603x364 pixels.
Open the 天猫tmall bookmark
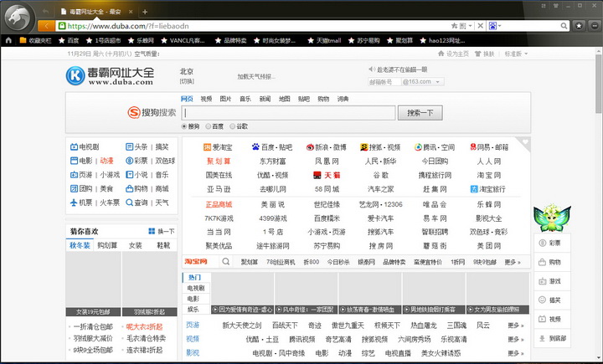tap(324, 40)
